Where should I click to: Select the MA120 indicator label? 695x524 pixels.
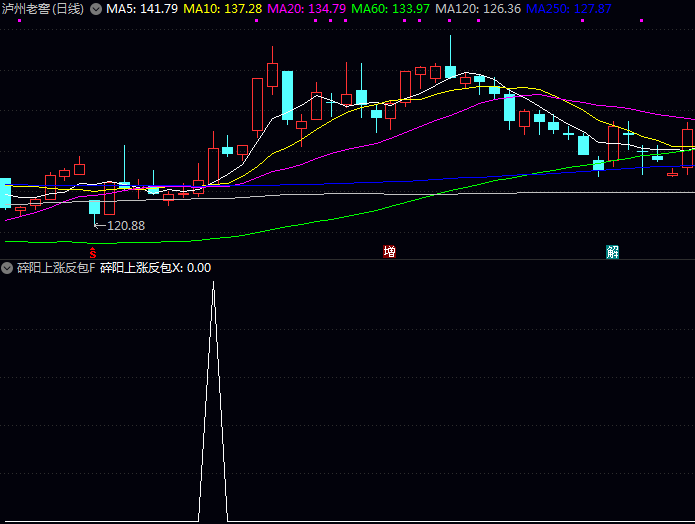(x=478, y=9)
